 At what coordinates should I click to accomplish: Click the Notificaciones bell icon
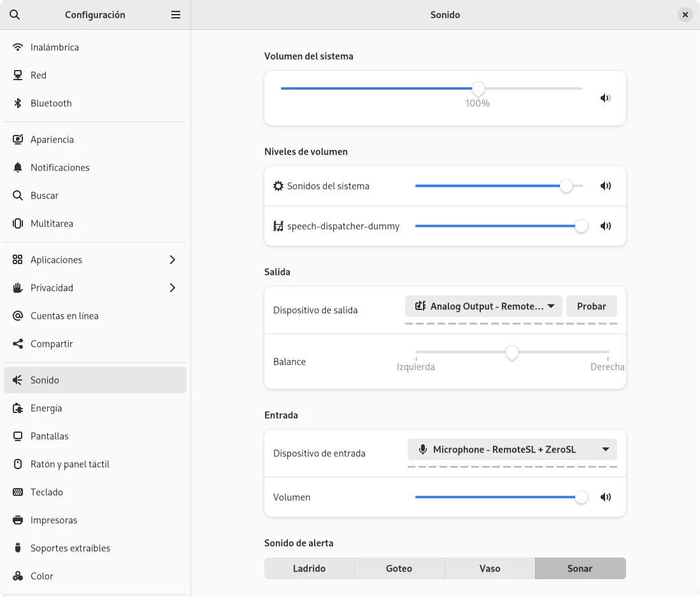coord(18,167)
